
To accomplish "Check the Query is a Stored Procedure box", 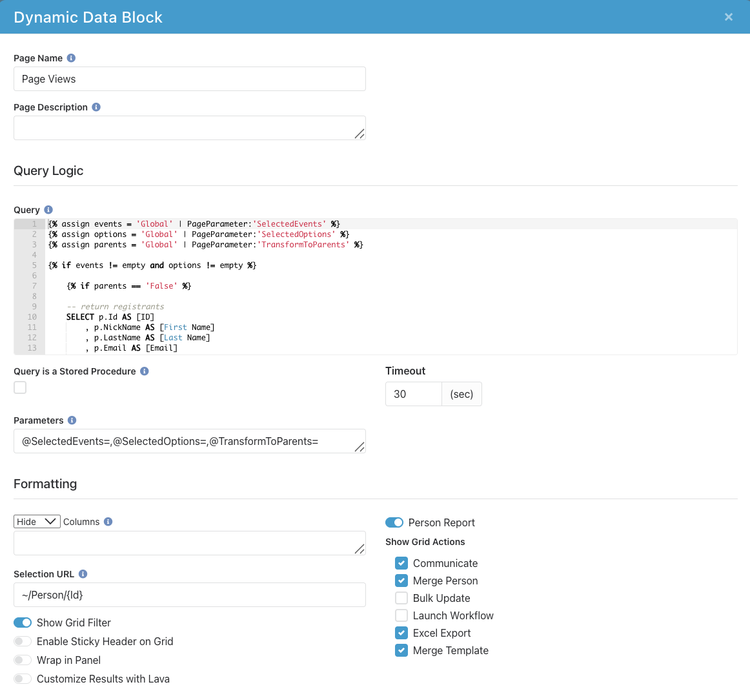I will (x=20, y=387).
